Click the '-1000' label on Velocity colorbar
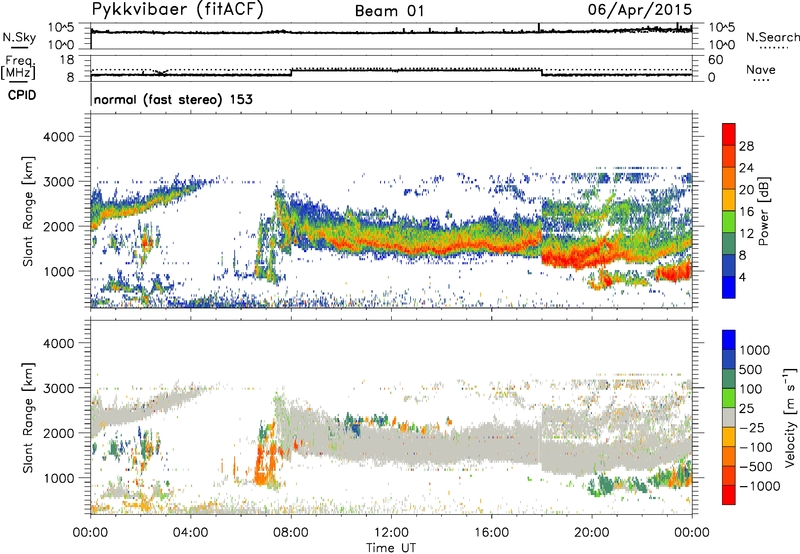This screenshot has width=800, height=554. pyautogui.click(x=759, y=486)
